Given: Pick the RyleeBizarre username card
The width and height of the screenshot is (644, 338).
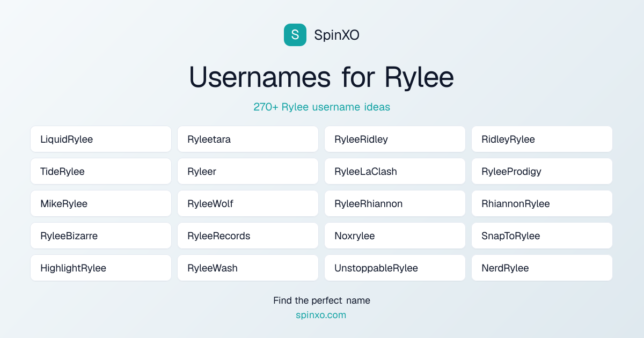Looking at the screenshot, I should pos(101,236).
